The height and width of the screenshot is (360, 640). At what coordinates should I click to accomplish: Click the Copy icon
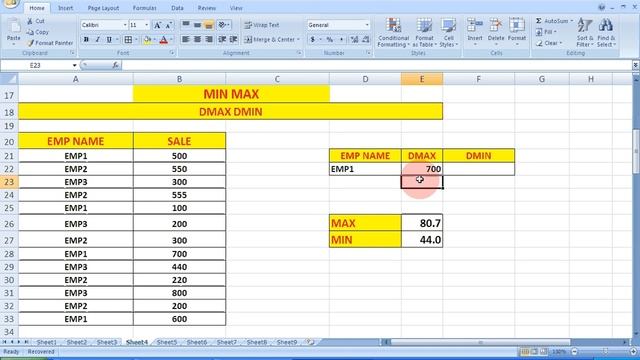[x=30, y=32]
